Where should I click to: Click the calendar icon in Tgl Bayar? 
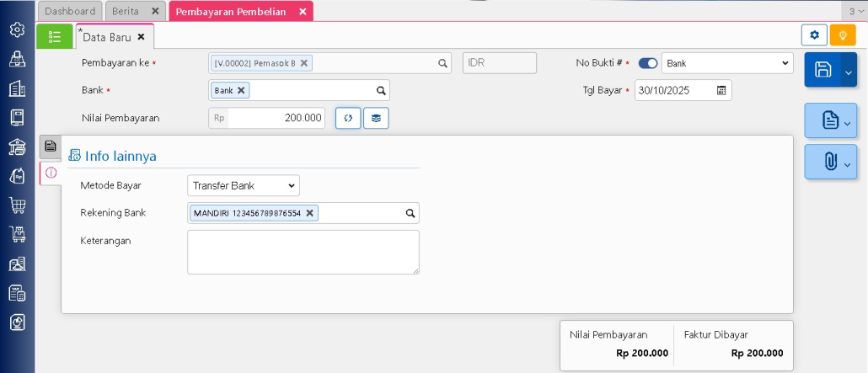point(721,90)
